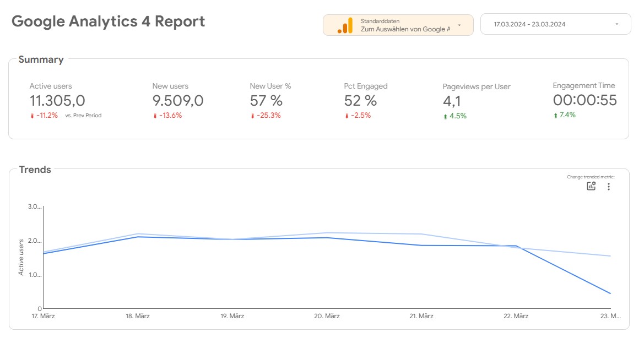Click the red down arrow beside -13.6%
Screen dimensions: 644x354
coord(155,116)
